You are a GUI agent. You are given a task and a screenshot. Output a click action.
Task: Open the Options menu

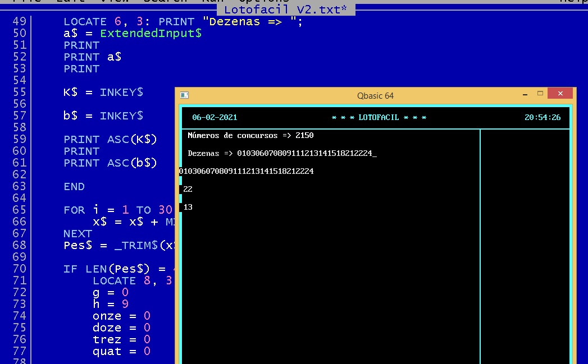263,1
